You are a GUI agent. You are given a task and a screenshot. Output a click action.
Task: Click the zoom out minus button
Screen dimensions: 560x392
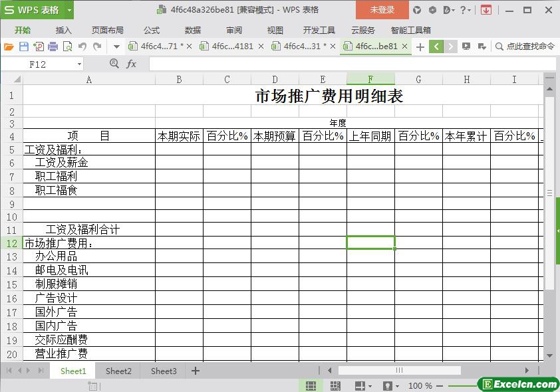440,385
